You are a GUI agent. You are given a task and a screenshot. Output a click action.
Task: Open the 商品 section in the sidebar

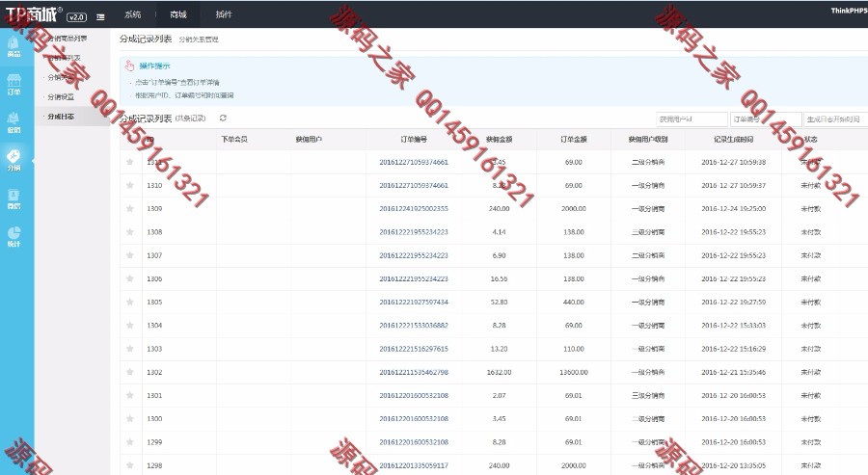coord(14,46)
